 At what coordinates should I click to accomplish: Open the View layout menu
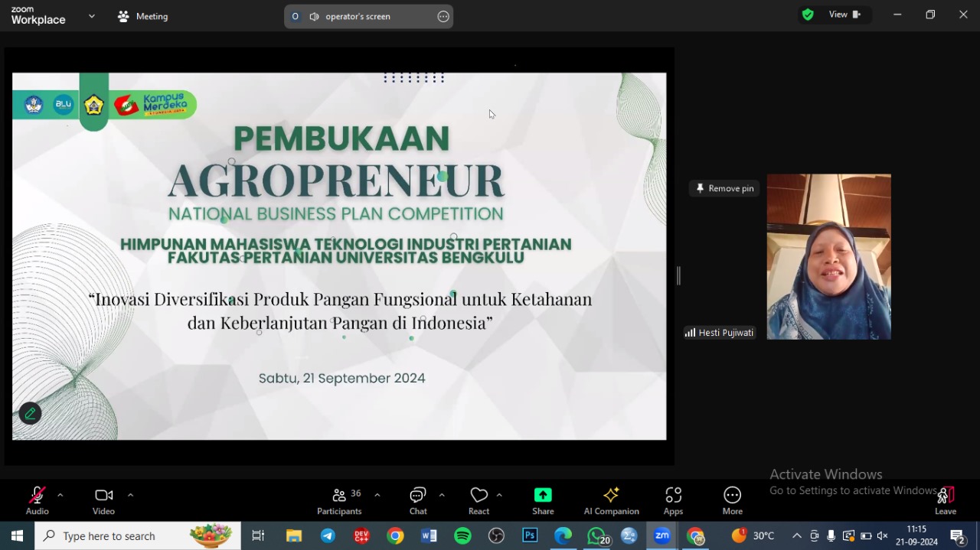click(845, 15)
